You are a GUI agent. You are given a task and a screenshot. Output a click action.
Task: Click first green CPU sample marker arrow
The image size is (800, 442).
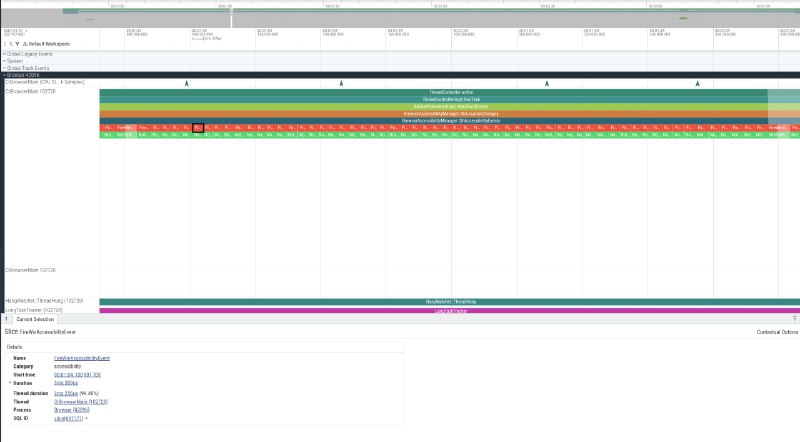point(187,83)
